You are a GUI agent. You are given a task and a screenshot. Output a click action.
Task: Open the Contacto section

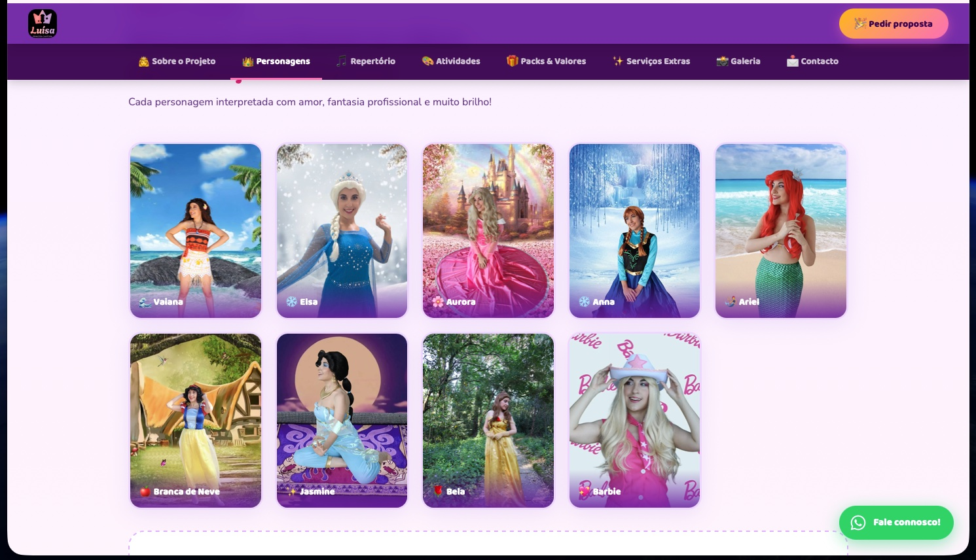click(x=812, y=61)
